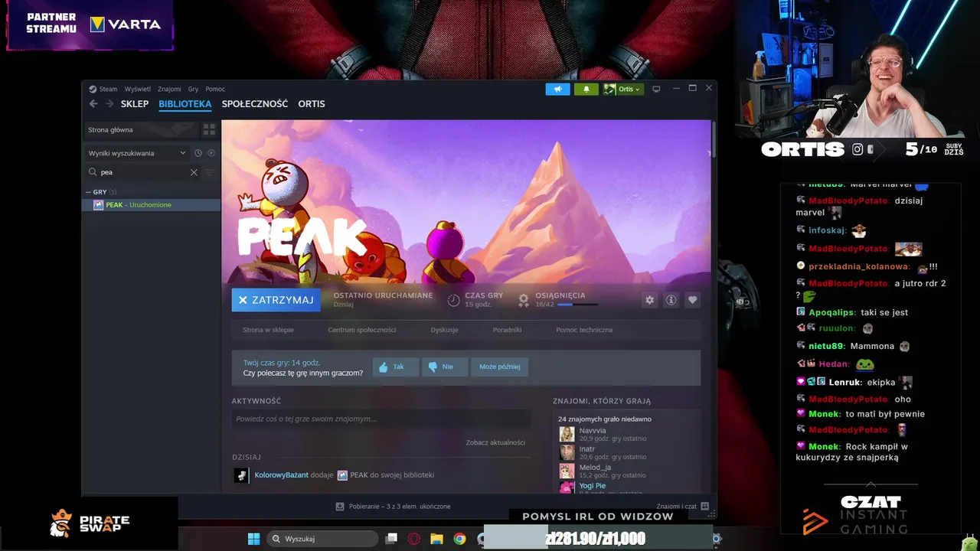Open Google Chrome from the taskbar
The image size is (980, 551).
[459, 539]
